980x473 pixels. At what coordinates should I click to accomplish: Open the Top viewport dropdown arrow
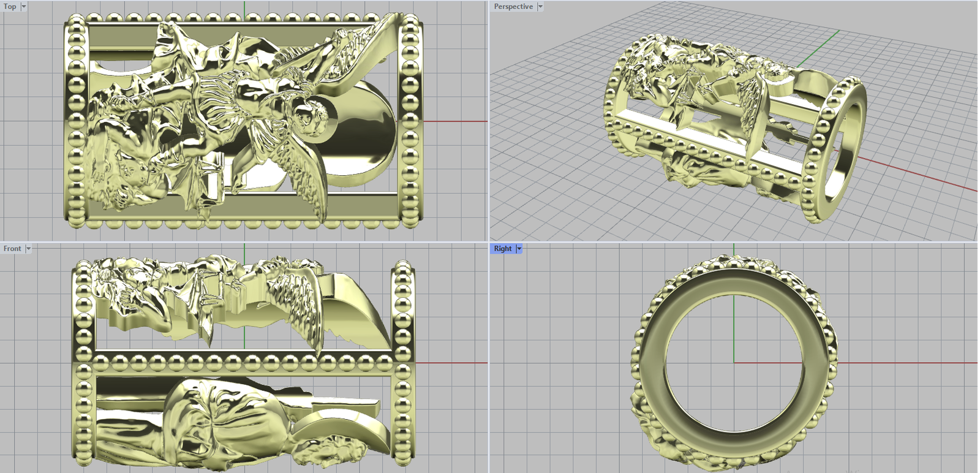[x=24, y=7]
